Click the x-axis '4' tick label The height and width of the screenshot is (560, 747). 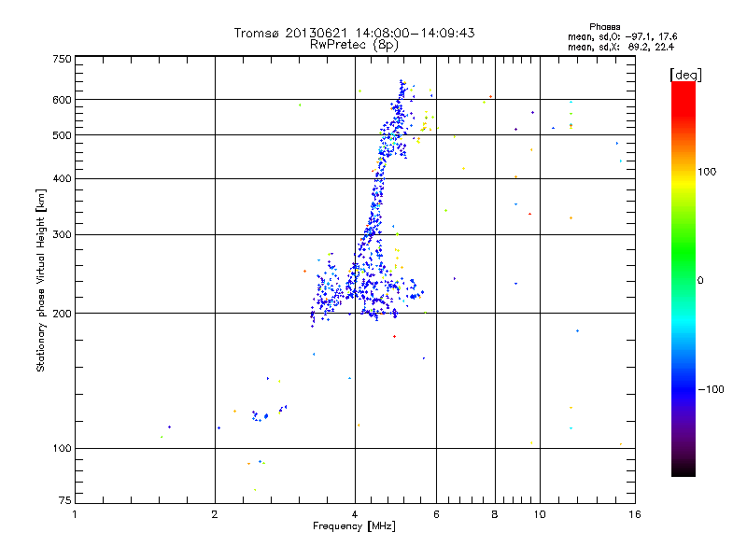coord(355,514)
